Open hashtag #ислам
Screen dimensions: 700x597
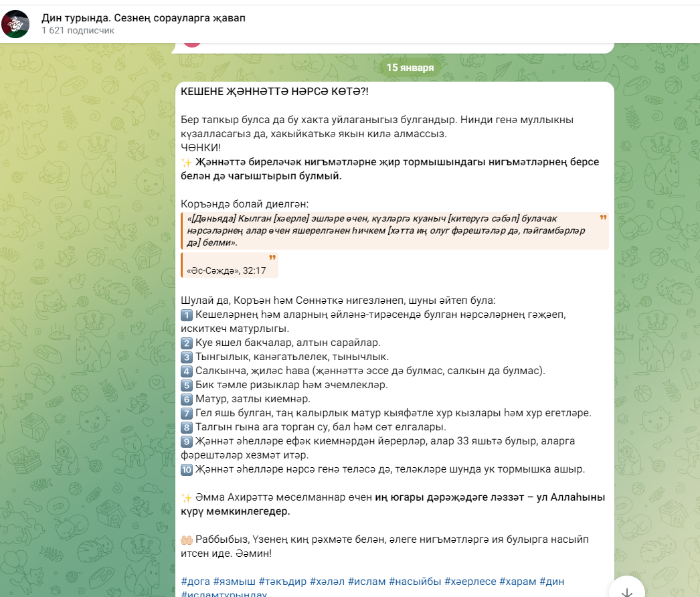(367, 582)
